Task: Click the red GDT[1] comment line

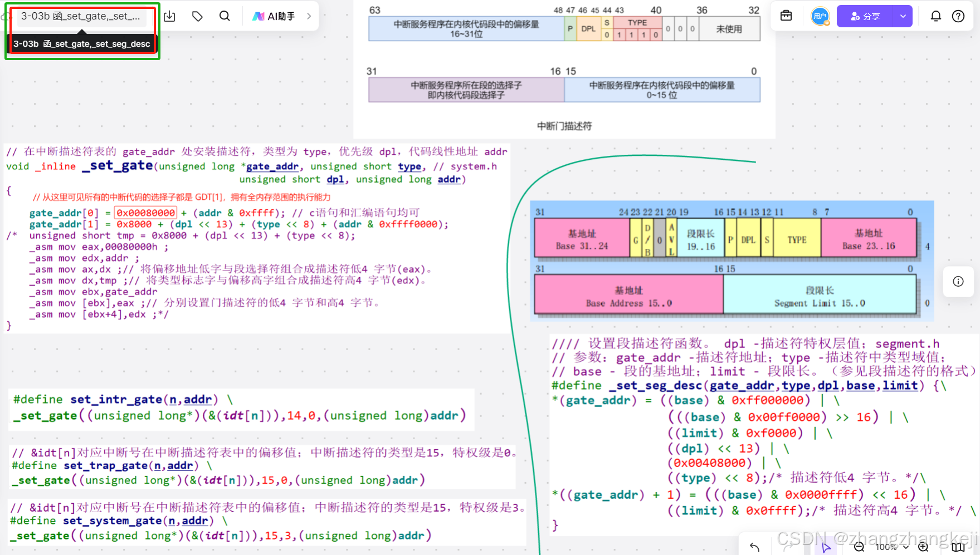Action: [x=181, y=197]
